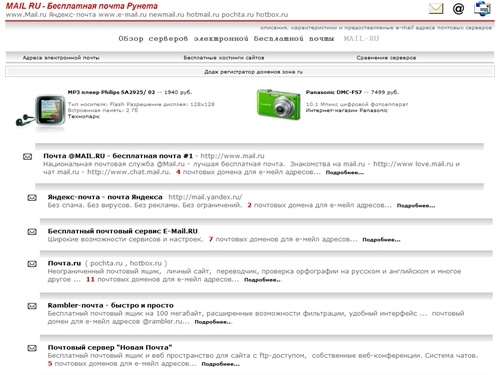
Task: Click the envelope icon beside Rambler-почта
Action: 32,306
